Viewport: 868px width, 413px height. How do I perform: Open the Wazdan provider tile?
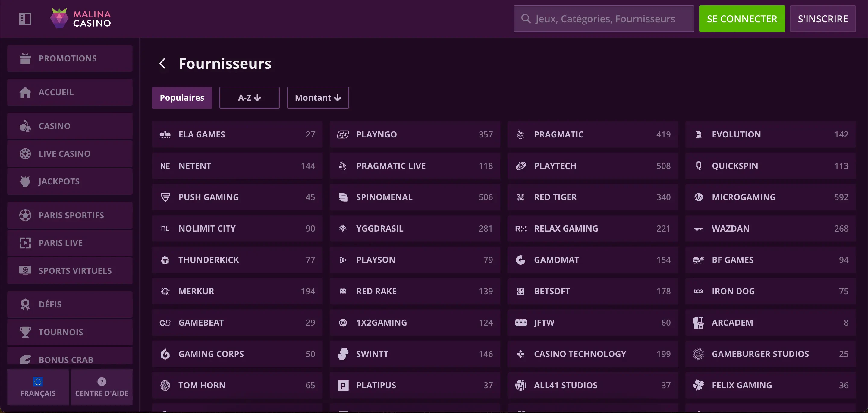pos(771,229)
